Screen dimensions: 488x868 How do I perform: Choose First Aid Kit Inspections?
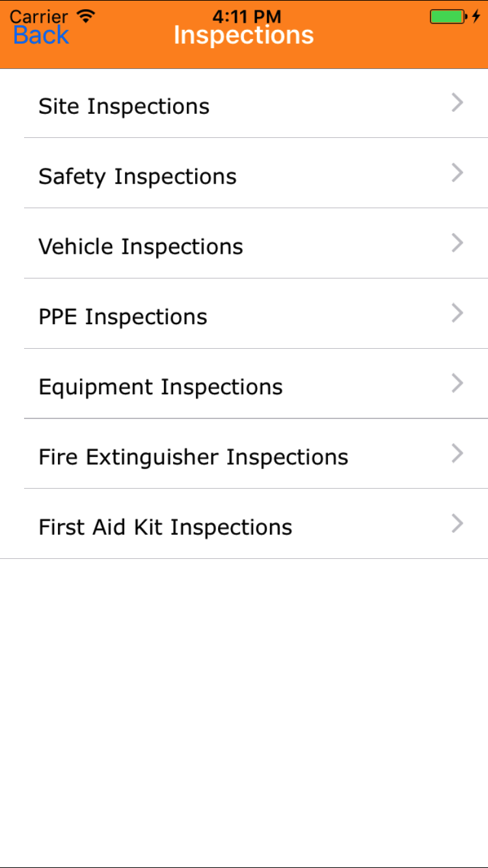pos(165,527)
